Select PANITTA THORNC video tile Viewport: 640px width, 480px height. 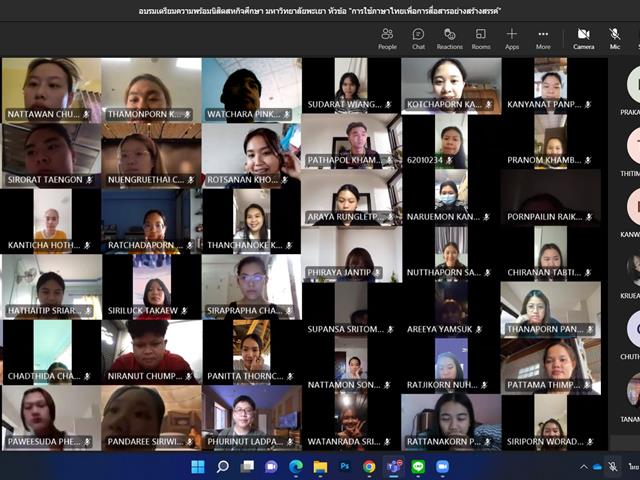click(251, 352)
